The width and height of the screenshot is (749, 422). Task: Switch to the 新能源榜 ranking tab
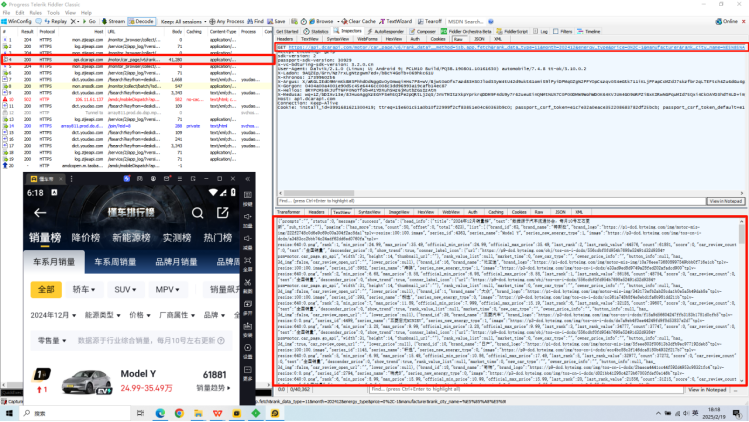tap(131, 238)
